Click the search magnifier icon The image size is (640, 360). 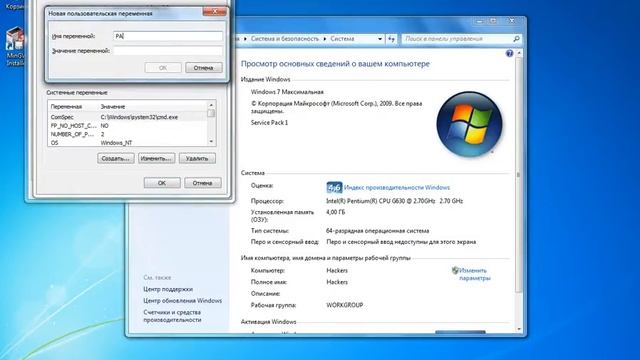point(516,39)
